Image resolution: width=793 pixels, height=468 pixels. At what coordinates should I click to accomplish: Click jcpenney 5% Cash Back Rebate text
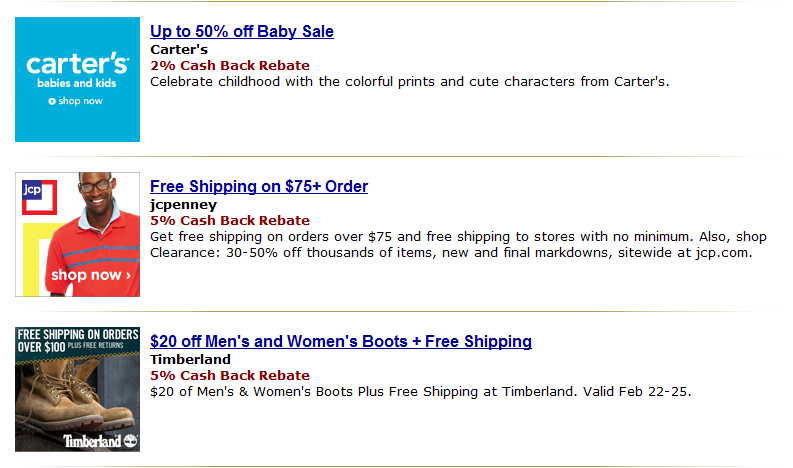230,221
